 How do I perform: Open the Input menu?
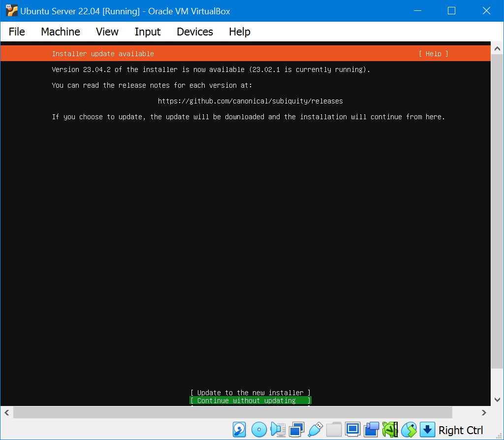pos(148,32)
